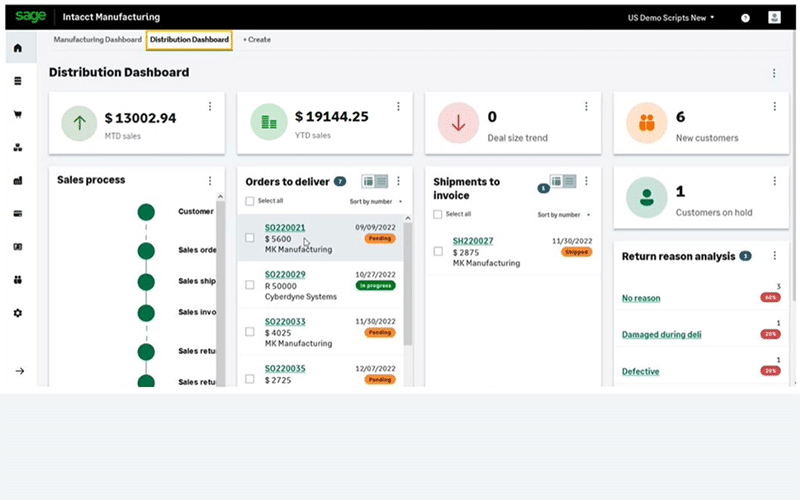Open sales order SO220033 link
Image resolution: width=800 pixels, height=500 pixels.
pyautogui.click(x=285, y=321)
